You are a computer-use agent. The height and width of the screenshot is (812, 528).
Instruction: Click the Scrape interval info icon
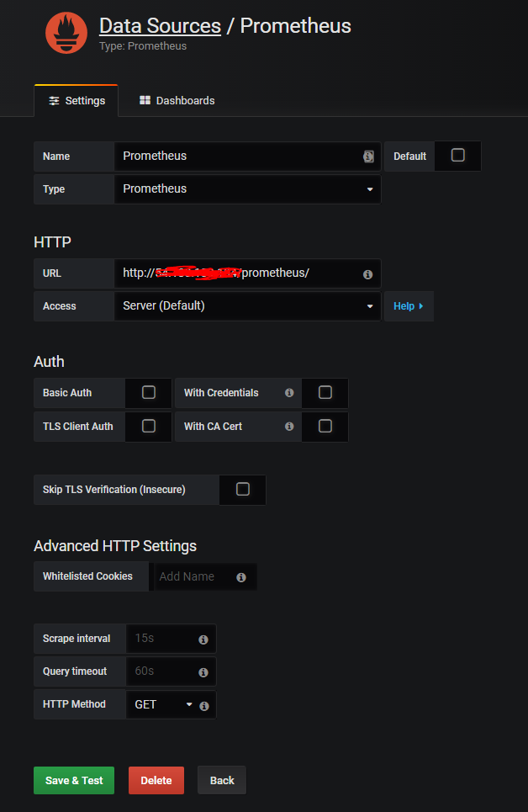[x=203, y=640]
